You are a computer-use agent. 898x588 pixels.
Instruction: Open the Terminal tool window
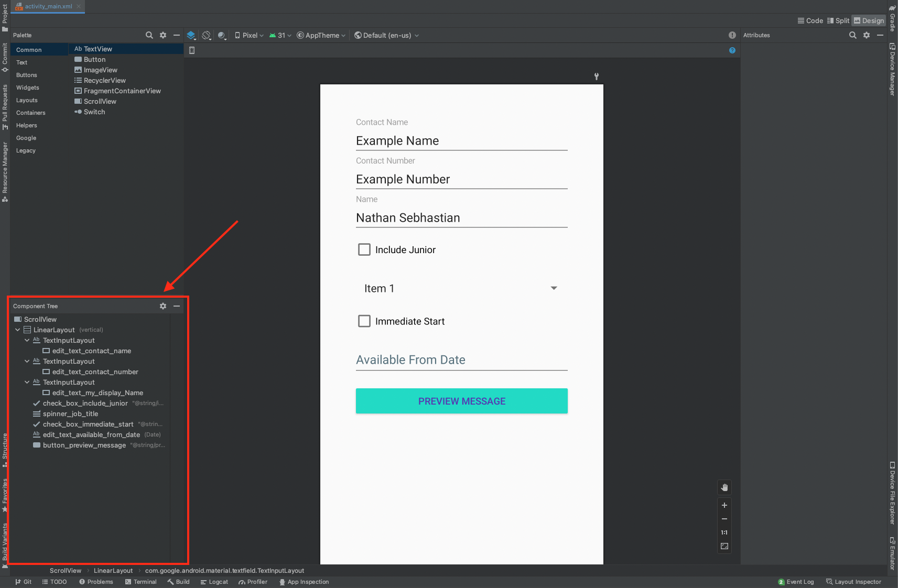pyautogui.click(x=141, y=582)
